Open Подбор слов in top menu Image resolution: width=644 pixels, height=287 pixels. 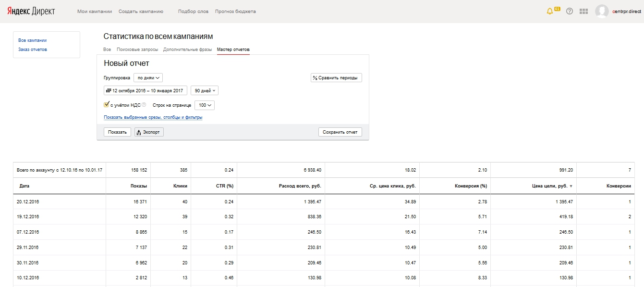click(x=193, y=12)
